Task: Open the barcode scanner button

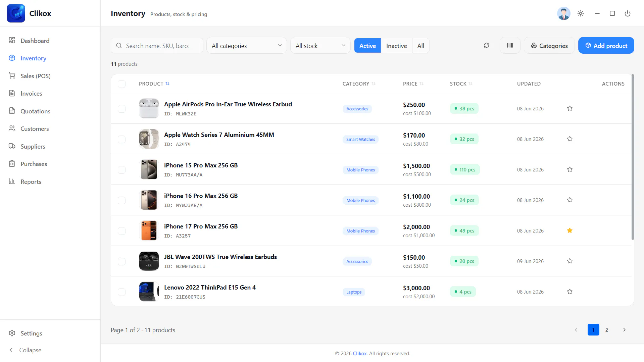Action: pos(510,45)
